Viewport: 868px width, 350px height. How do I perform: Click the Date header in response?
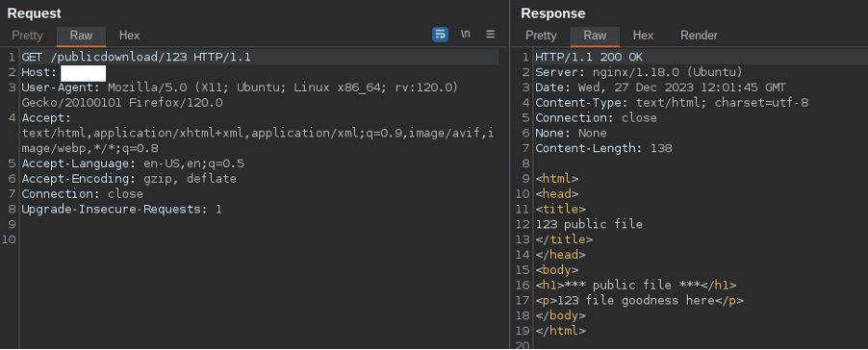click(660, 87)
